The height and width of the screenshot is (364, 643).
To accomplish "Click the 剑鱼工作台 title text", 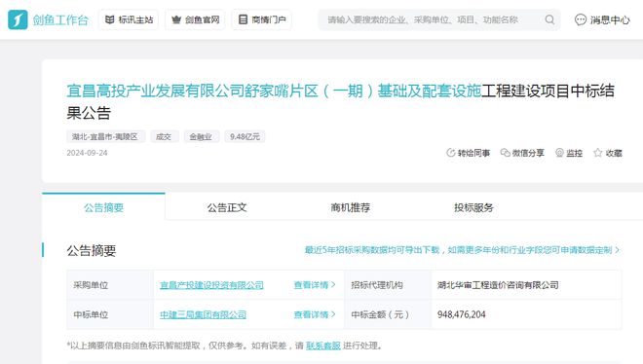I will pyautogui.click(x=60, y=19).
